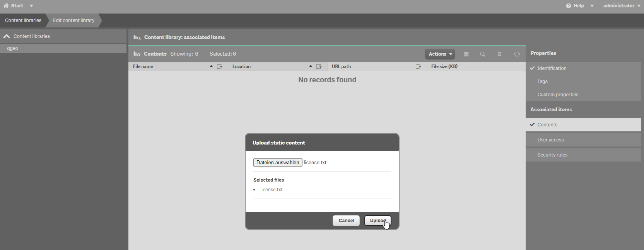Open the search magnifier icon in Contents toolbar
The image size is (644, 250).
[482, 54]
